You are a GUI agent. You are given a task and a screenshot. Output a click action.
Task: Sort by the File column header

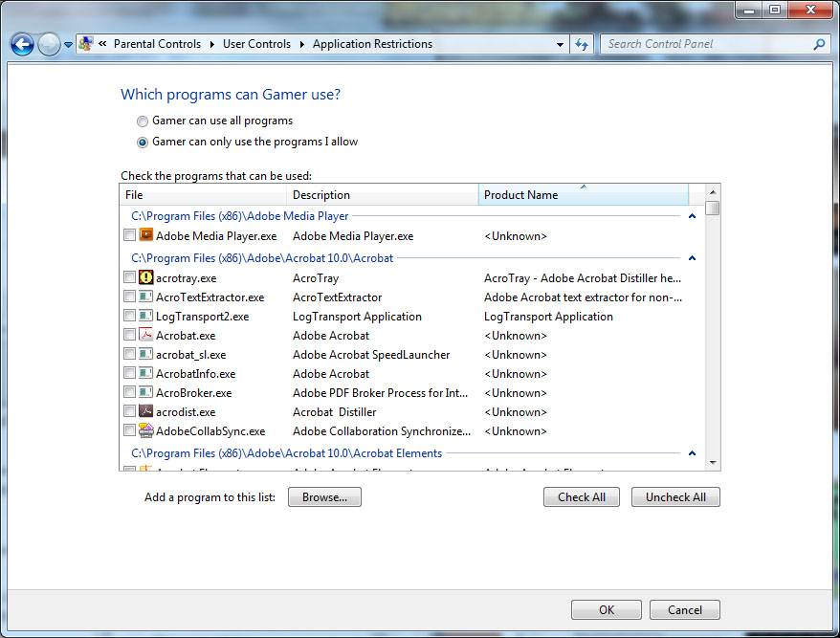(x=203, y=195)
